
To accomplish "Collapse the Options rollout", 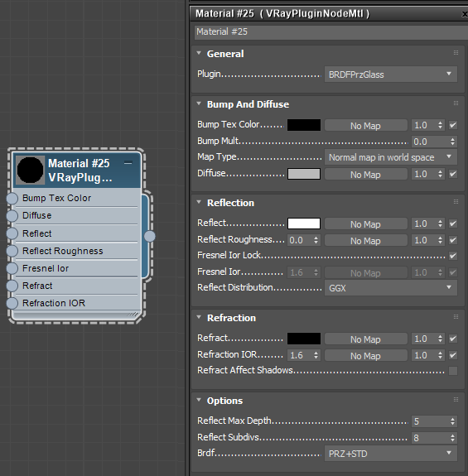I will click(x=199, y=400).
